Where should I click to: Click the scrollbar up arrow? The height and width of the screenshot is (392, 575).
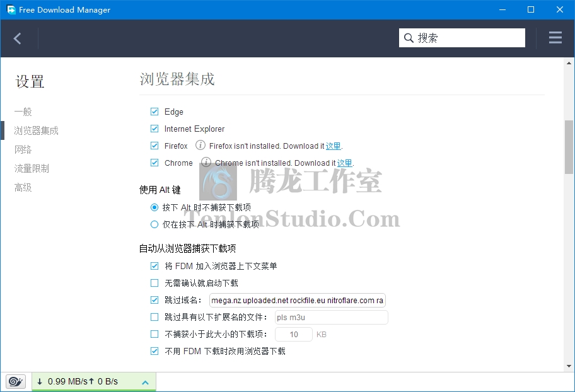[569, 63]
